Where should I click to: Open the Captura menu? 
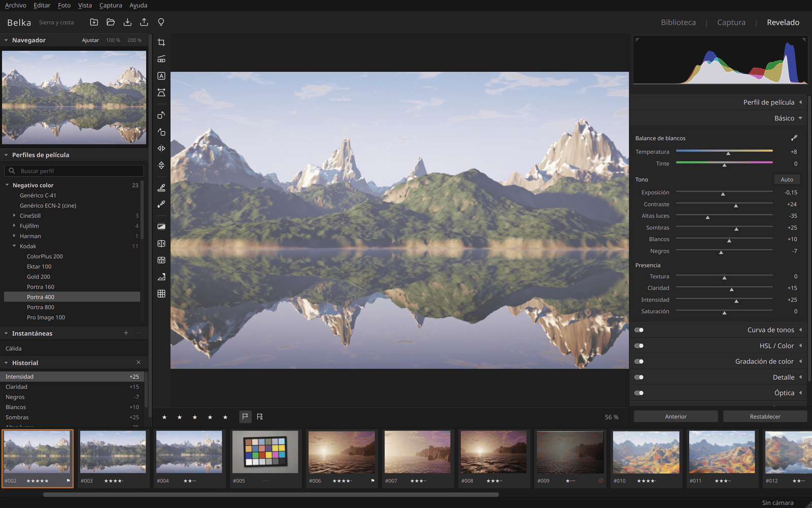(x=111, y=5)
